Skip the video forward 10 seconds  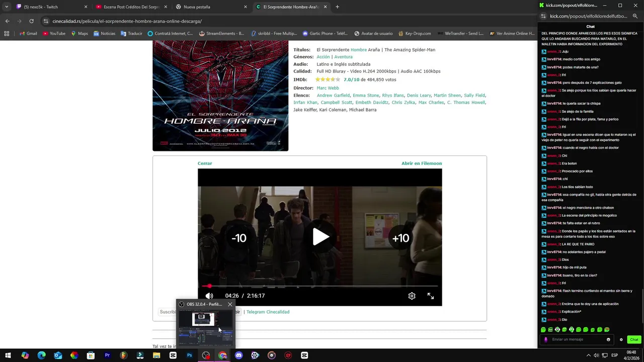tap(400, 238)
